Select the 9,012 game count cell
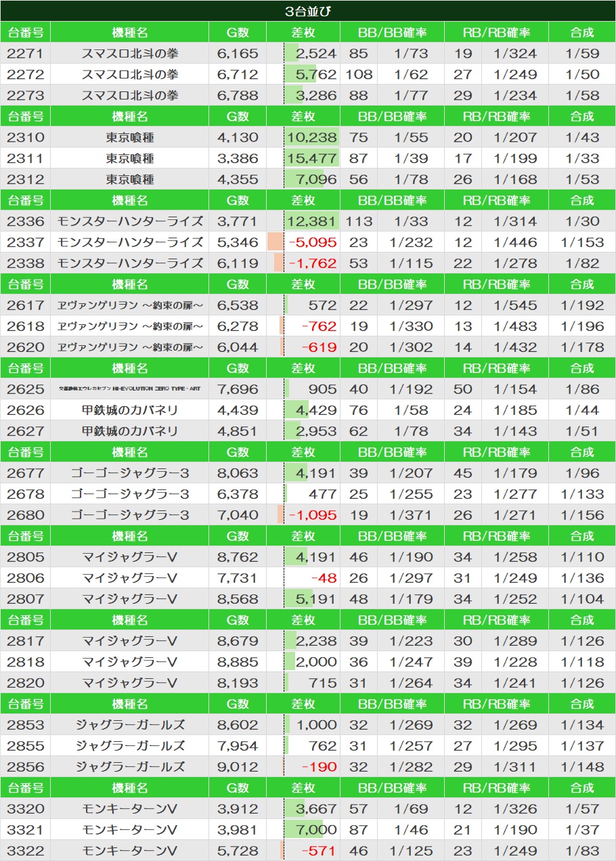 coord(238,767)
